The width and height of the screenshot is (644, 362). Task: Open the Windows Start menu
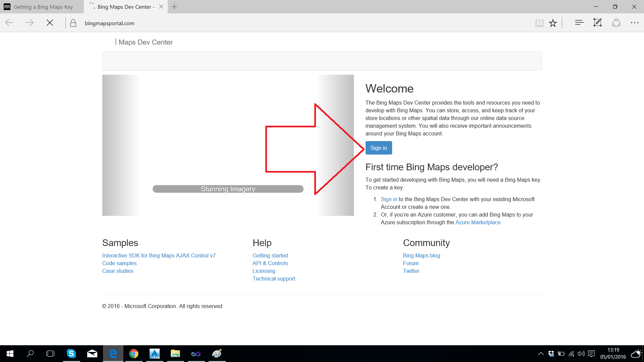10,354
